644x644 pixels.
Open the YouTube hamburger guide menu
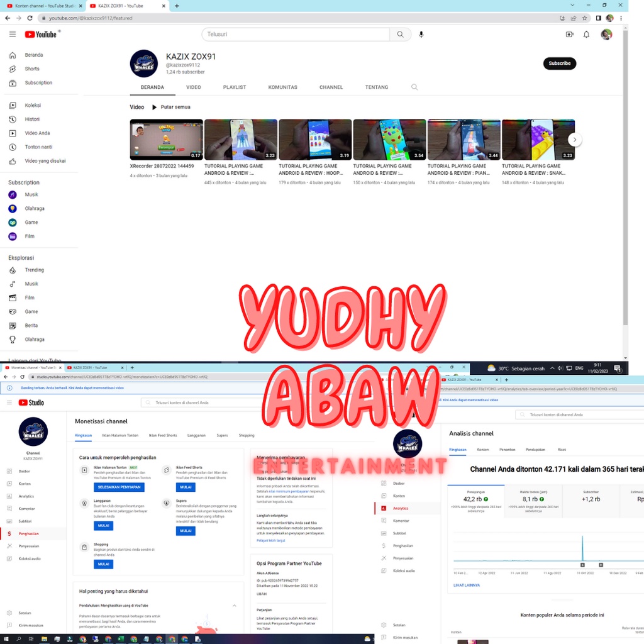pyautogui.click(x=13, y=35)
